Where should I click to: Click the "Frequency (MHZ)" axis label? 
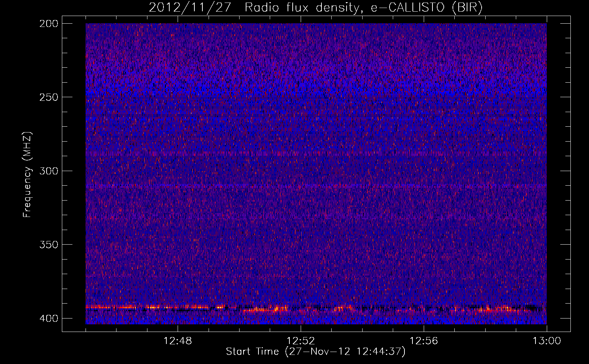27,174
